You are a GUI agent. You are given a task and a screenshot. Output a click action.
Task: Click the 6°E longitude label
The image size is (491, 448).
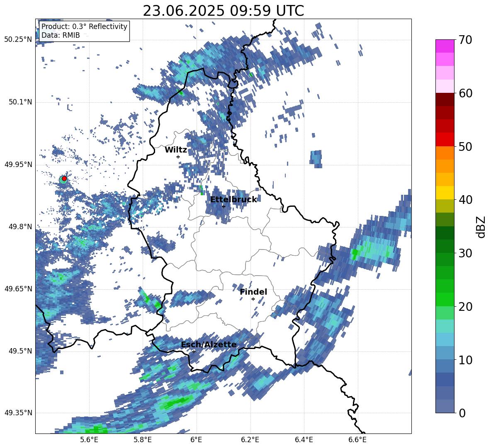pos(196,440)
